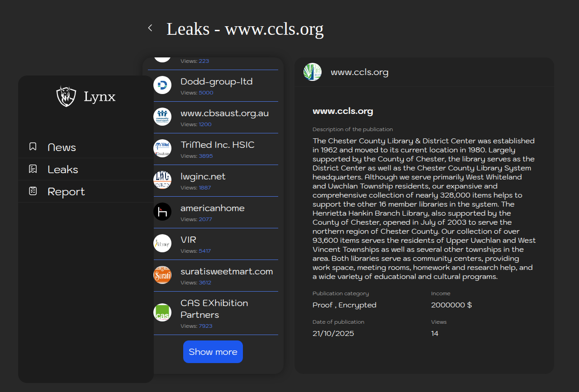
Task: Click the Dodd-group-ltd logo icon
Action: point(162,85)
